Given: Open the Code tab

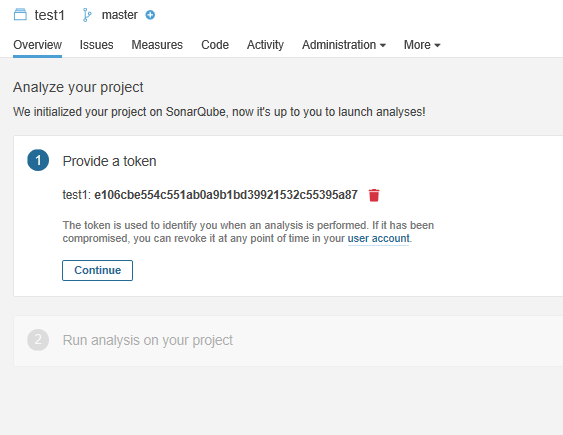Looking at the screenshot, I should pos(215,45).
